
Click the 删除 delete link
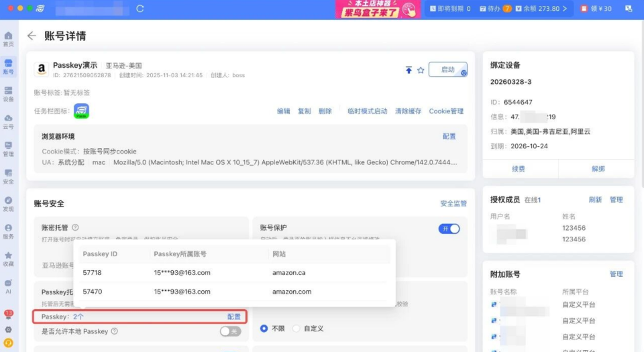(x=325, y=111)
